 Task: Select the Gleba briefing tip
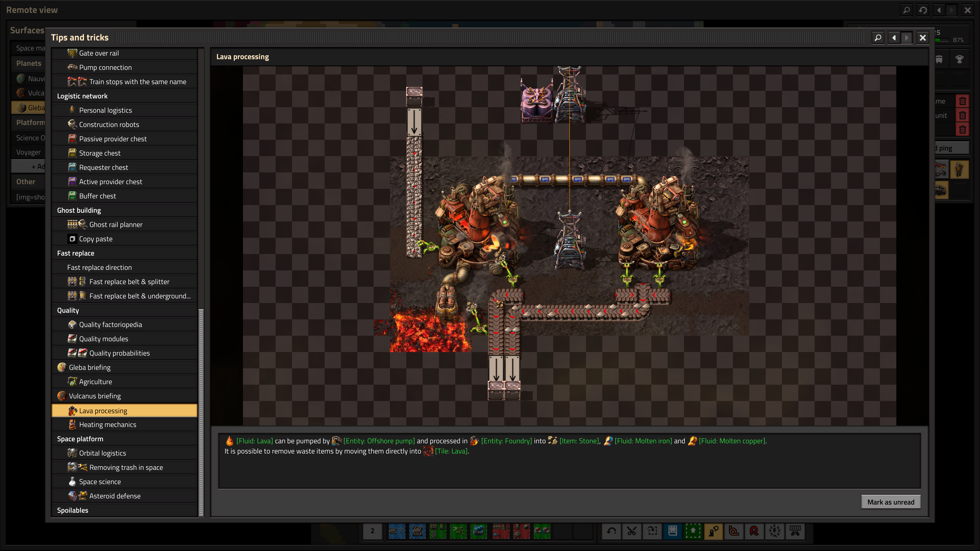click(x=125, y=367)
